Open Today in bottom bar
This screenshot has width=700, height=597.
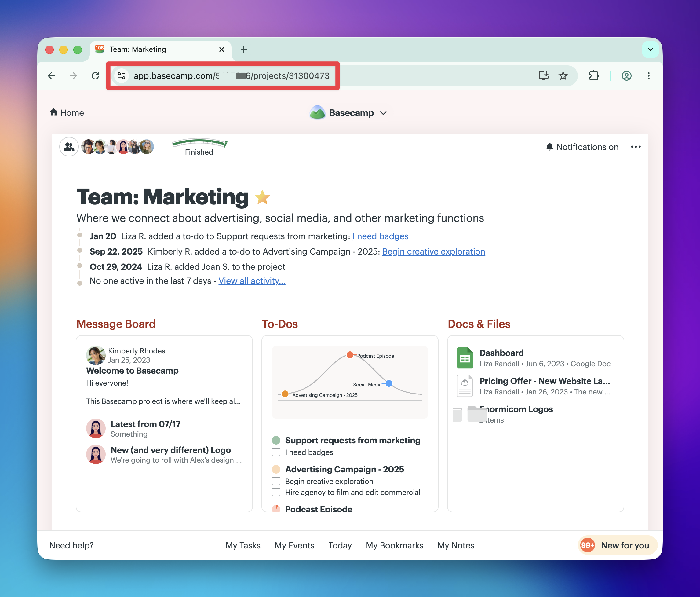340,545
